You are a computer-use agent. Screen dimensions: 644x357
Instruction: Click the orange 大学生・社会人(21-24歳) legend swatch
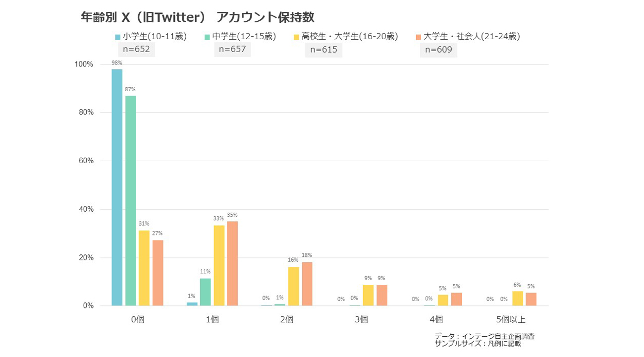point(419,37)
